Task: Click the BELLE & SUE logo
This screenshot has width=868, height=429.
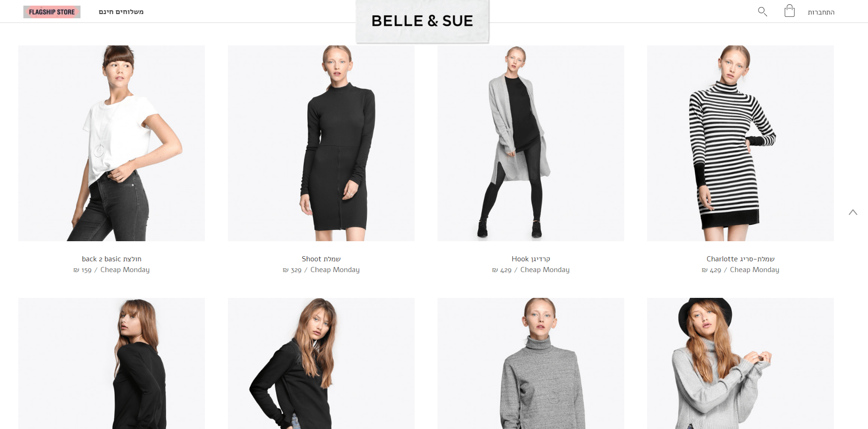Action: tap(422, 21)
